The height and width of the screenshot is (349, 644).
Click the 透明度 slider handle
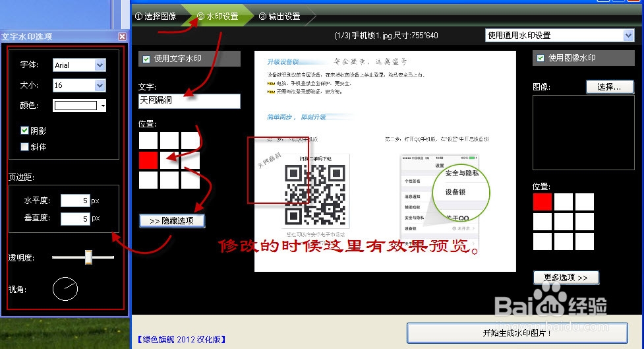click(88, 257)
